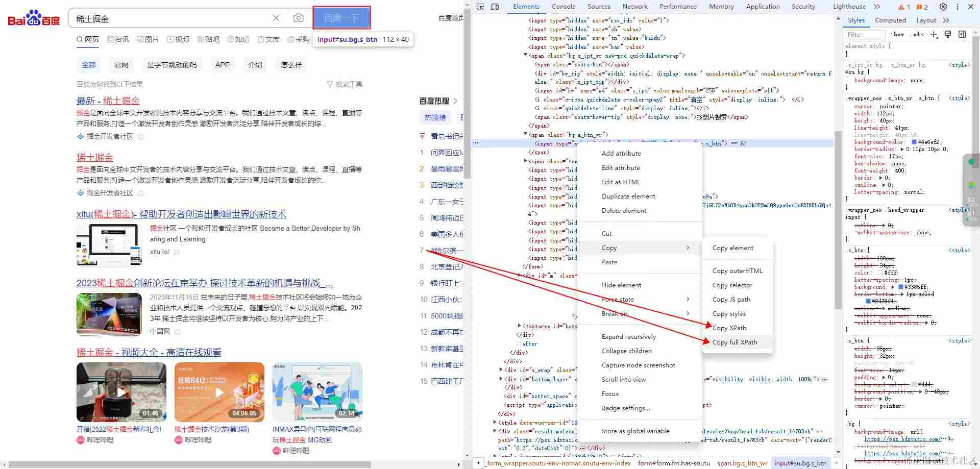Choose Copy XPath from the submenu

point(738,328)
